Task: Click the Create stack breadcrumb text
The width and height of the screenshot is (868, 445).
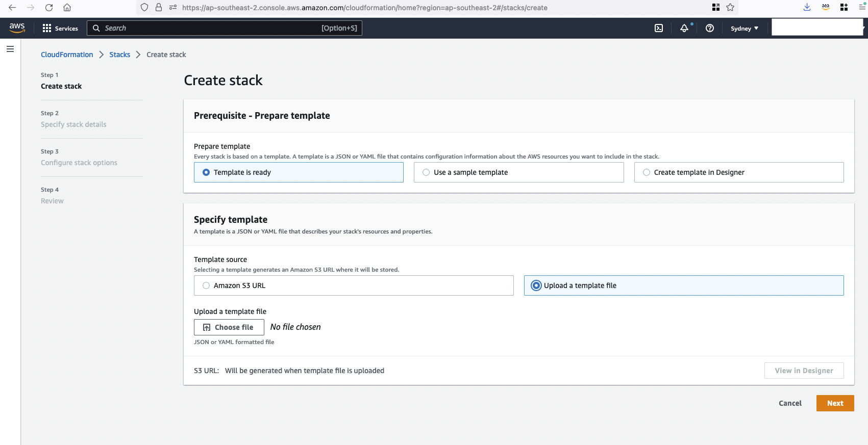Action: (x=166, y=55)
